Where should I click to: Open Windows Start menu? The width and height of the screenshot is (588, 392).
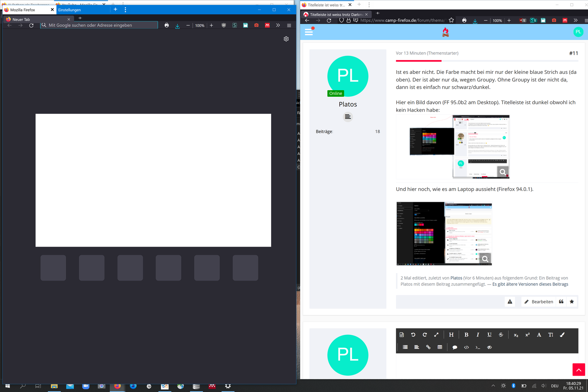(x=8, y=386)
